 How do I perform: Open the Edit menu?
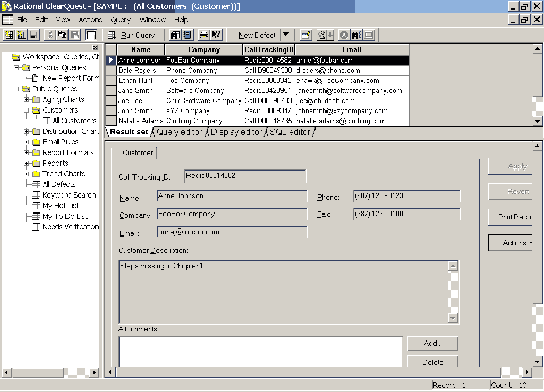coord(41,20)
